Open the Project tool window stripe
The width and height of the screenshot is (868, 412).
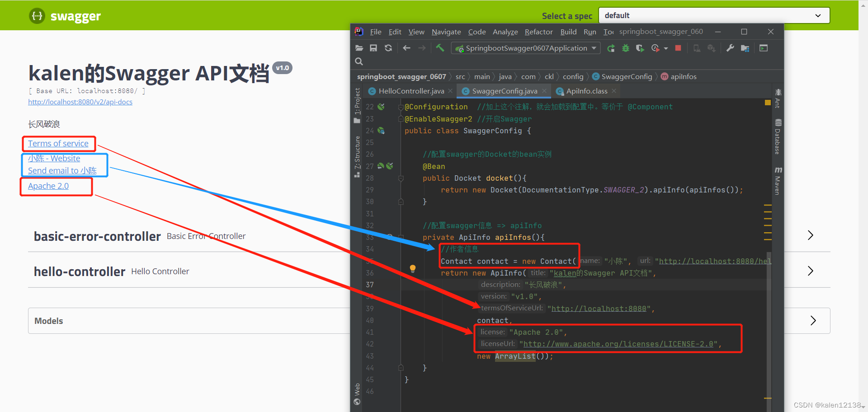pos(357,105)
